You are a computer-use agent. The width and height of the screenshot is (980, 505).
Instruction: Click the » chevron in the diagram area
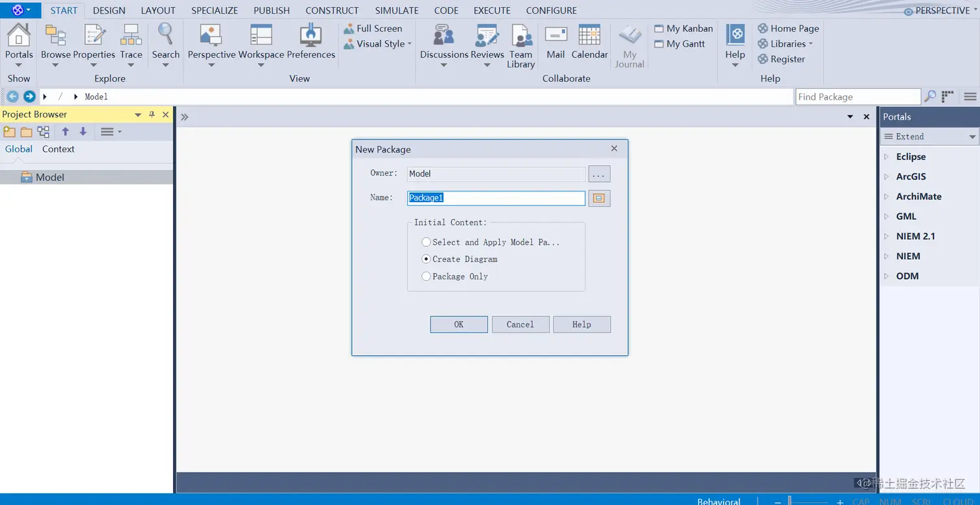pos(184,117)
